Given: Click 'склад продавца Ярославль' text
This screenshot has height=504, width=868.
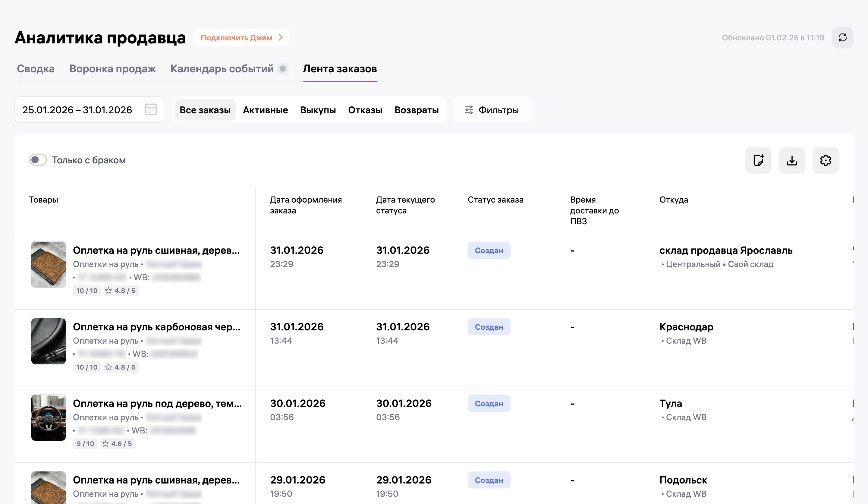Looking at the screenshot, I should coord(726,250).
